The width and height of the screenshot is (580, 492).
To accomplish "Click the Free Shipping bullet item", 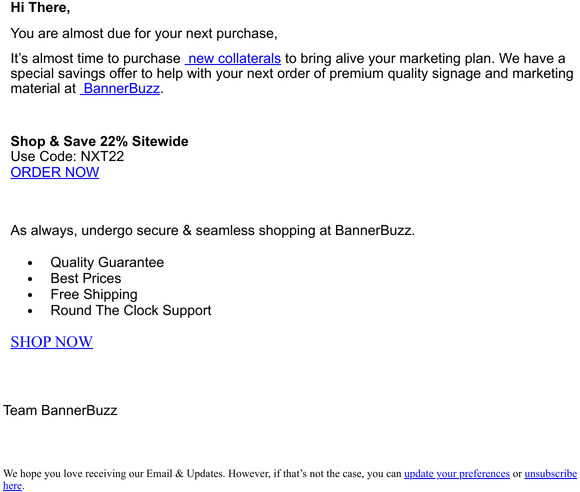I will [x=94, y=294].
